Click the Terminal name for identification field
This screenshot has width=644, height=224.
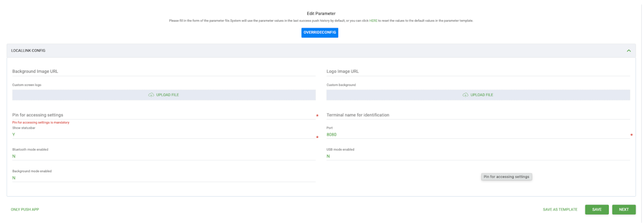[x=478, y=115]
